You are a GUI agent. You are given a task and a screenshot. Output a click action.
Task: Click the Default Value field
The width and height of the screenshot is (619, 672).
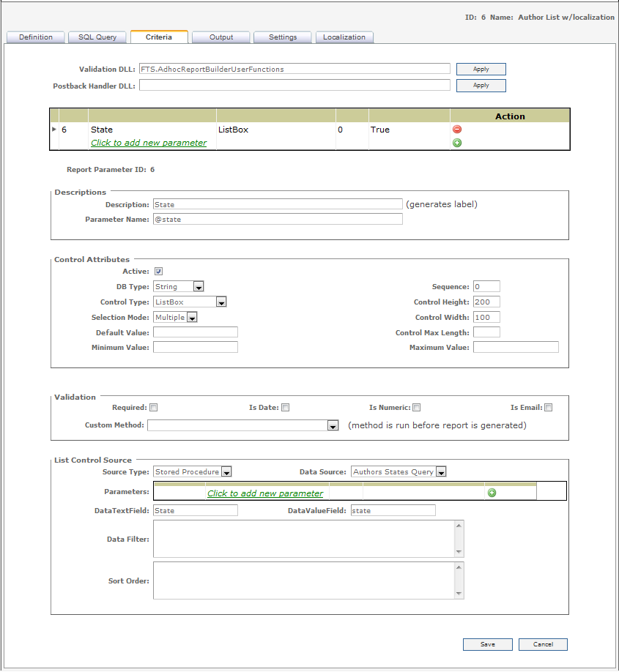click(x=195, y=332)
